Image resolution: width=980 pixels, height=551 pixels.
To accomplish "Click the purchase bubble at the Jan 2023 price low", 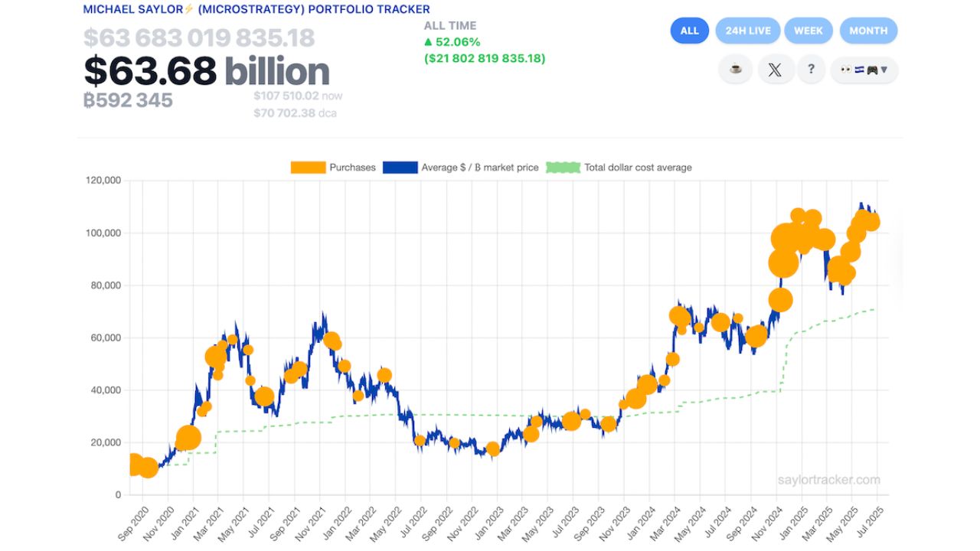I will pyautogui.click(x=493, y=449).
